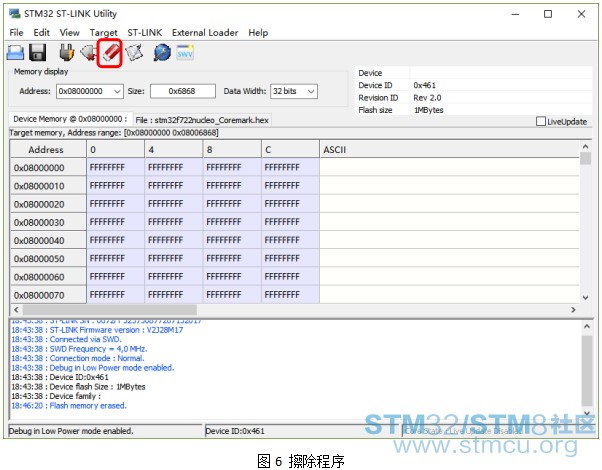Click column header 8
The height and width of the screenshot is (470, 602).
(x=232, y=149)
